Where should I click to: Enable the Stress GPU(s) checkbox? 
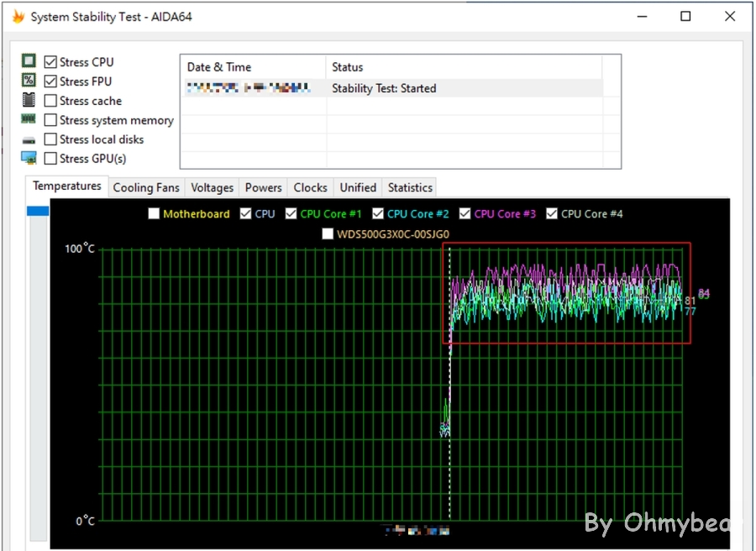tap(50, 158)
